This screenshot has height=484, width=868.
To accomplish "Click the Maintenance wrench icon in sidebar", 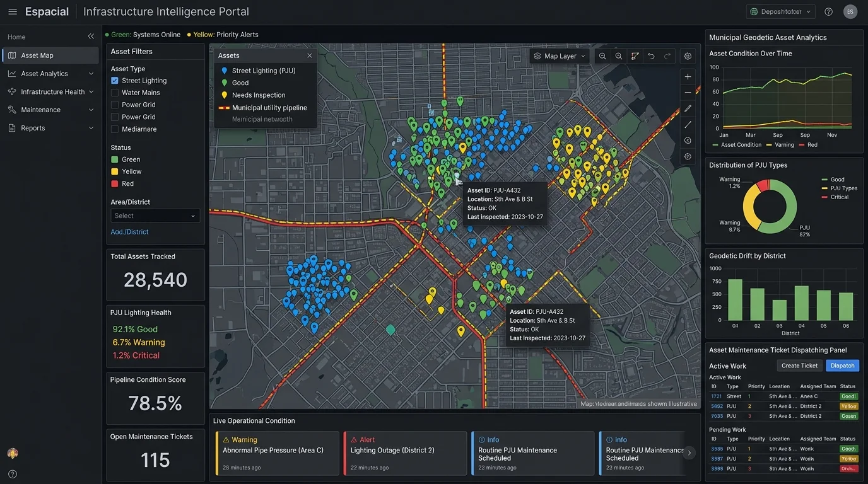I will [x=12, y=110].
